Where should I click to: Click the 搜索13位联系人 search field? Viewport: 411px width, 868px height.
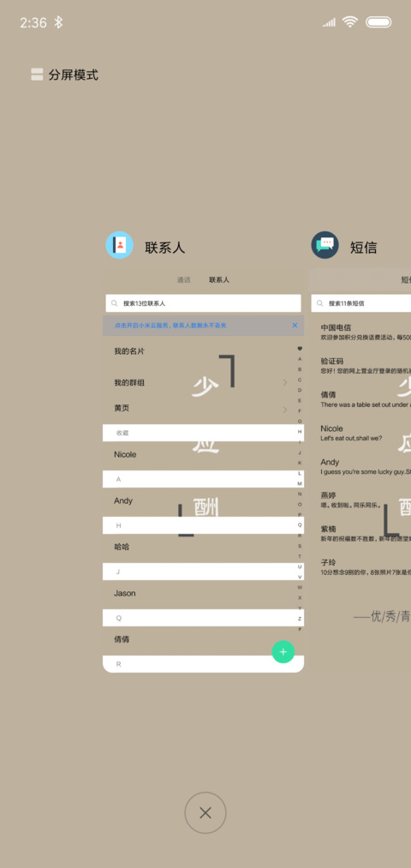[x=203, y=303]
